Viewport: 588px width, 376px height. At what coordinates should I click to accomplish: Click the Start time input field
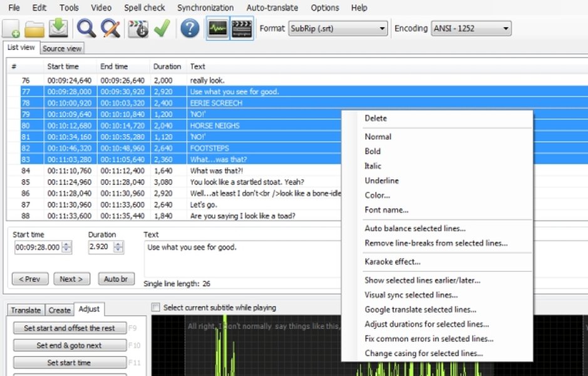(38, 247)
